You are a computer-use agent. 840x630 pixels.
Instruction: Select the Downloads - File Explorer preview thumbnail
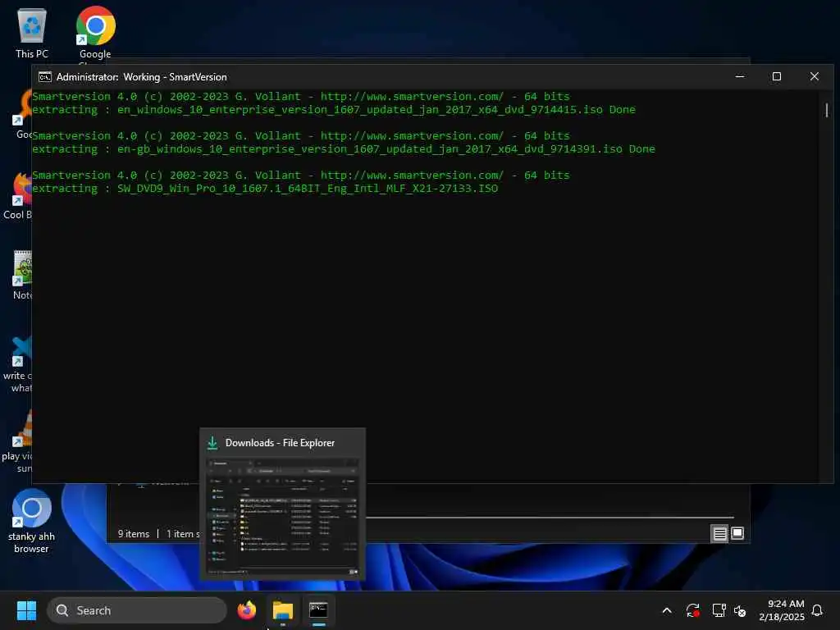(282, 517)
